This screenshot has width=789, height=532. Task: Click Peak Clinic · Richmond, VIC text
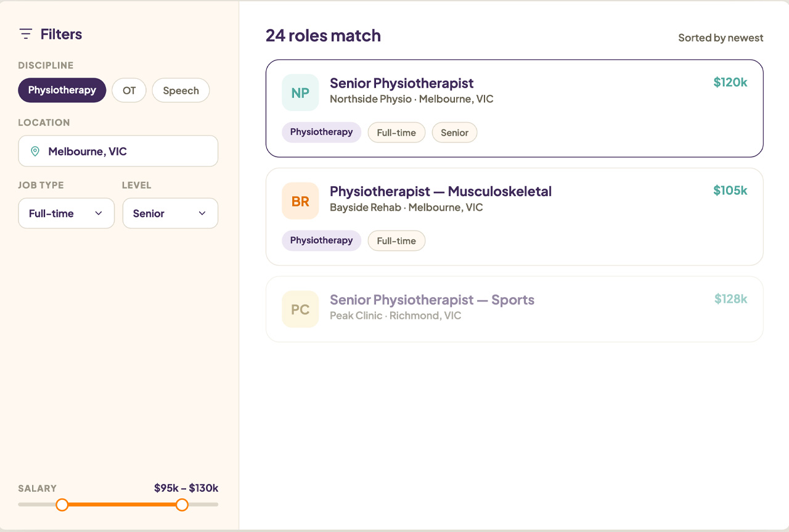click(396, 316)
